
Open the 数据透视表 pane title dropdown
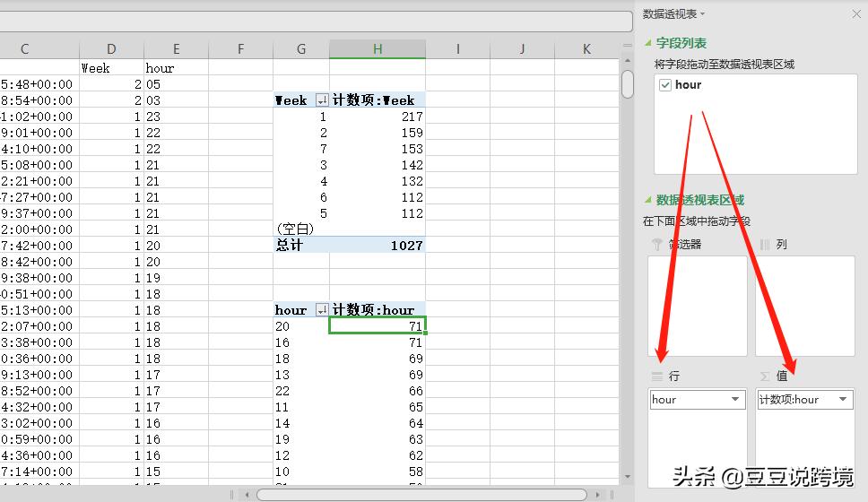702,13
